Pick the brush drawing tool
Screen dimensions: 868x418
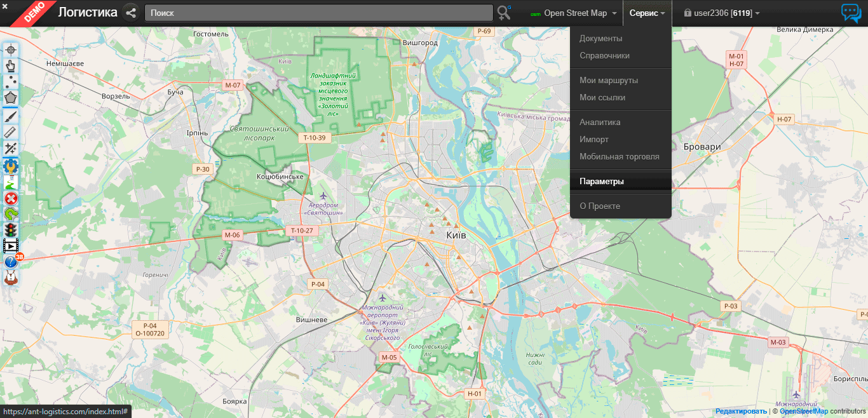[11, 116]
